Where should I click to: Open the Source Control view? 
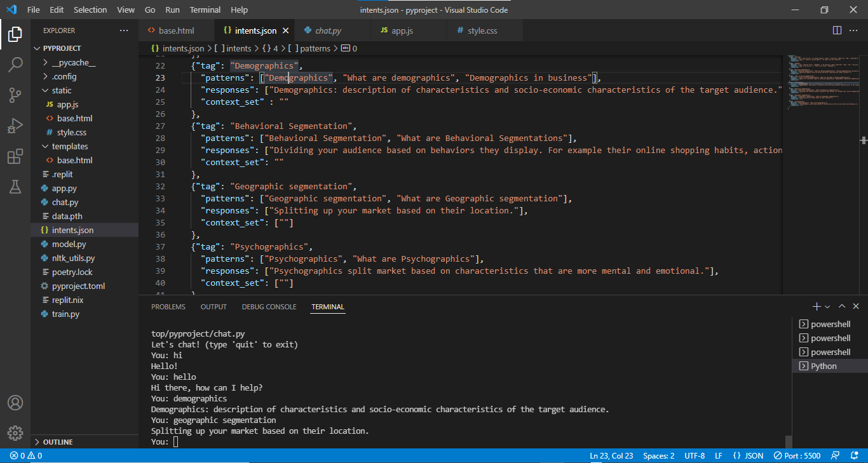15,95
